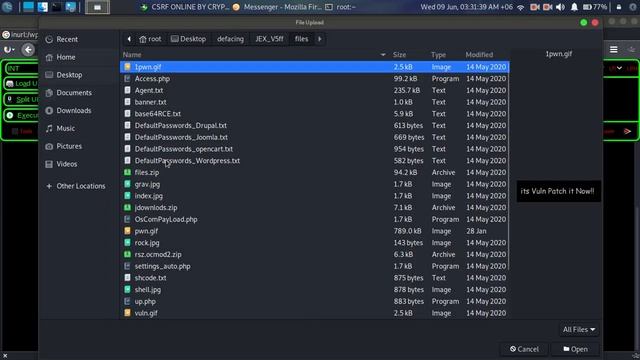Select base64RCE.txt file
This screenshot has width=640, height=360.
click(x=314, y=114)
